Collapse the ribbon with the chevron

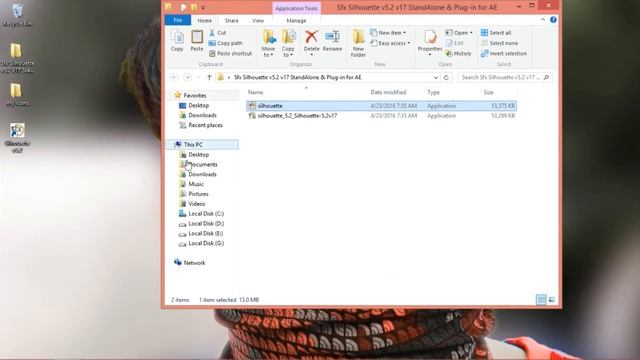[x=543, y=20]
